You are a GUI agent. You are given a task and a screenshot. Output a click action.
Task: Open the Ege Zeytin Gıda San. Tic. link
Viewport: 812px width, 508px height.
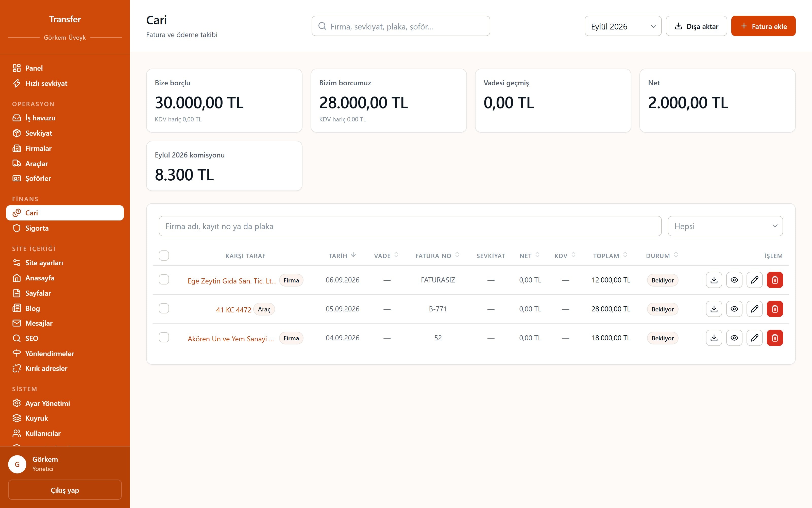tap(232, 281)
